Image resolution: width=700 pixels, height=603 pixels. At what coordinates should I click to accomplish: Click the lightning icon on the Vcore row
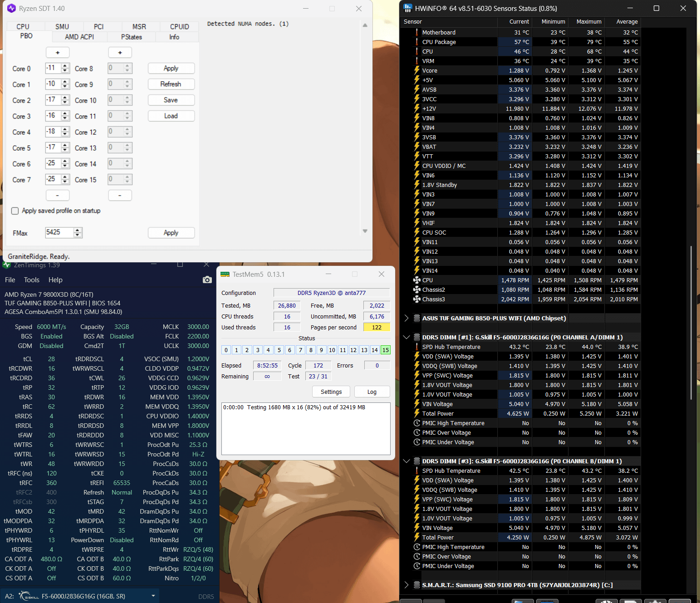(x=417, y=70)
